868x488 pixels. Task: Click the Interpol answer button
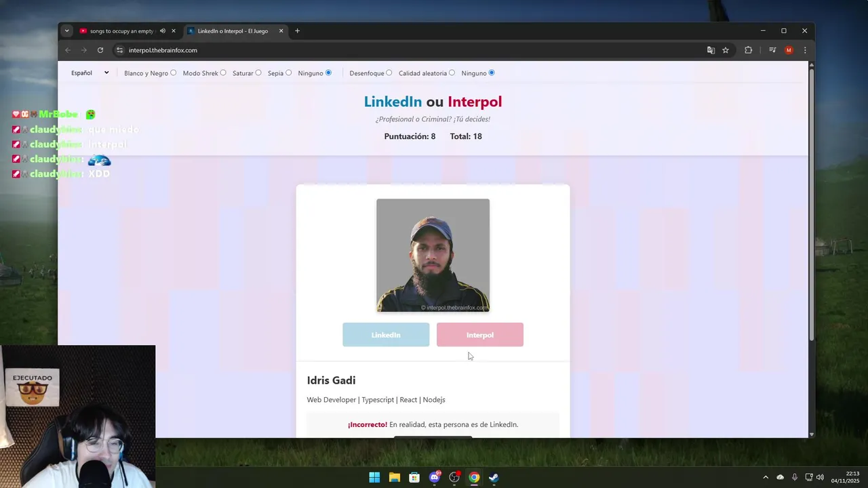pos(480,335)
